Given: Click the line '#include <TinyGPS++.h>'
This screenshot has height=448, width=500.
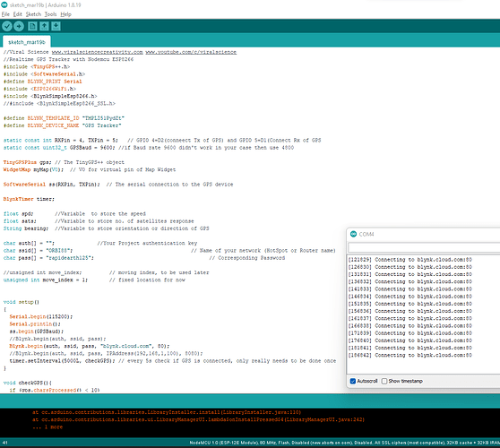Looking at the screenshot, I should tap(37, 66).
